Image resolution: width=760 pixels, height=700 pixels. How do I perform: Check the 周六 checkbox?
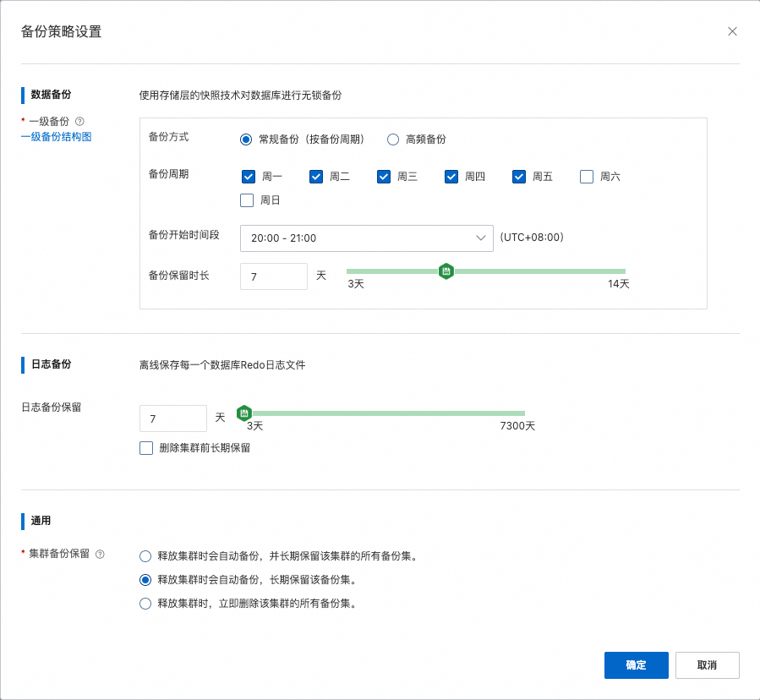pyautogui.click(x=587, y=177)
